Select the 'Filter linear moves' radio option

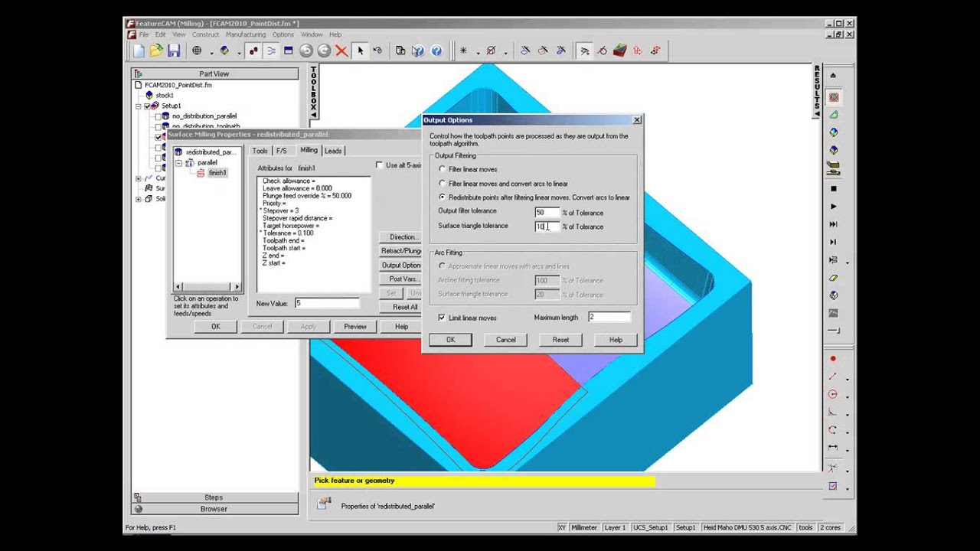point(442,169)
